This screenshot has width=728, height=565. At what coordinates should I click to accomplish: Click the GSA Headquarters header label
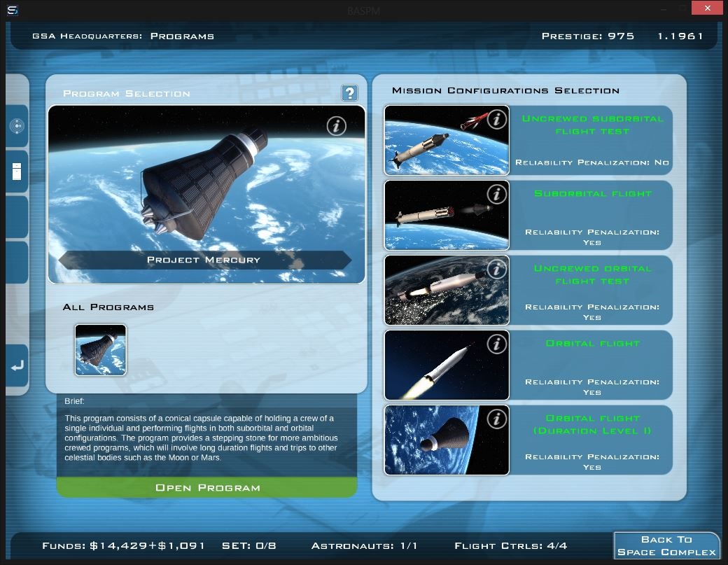click(87, 36)
